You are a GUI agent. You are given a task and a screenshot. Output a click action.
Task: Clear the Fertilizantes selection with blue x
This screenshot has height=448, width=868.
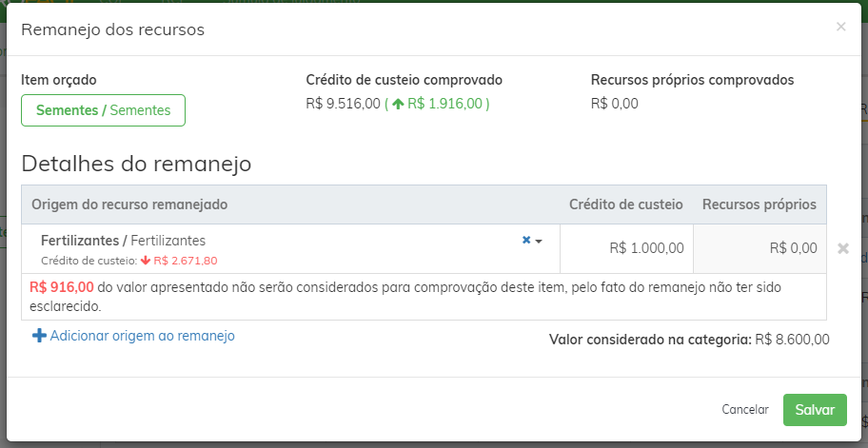pos(526,240)
